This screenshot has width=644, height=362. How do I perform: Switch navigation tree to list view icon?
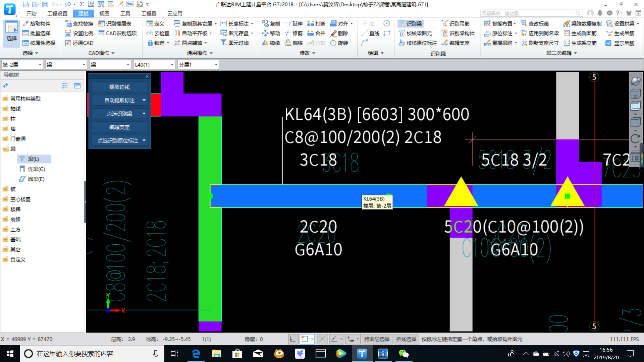point(65,86)
